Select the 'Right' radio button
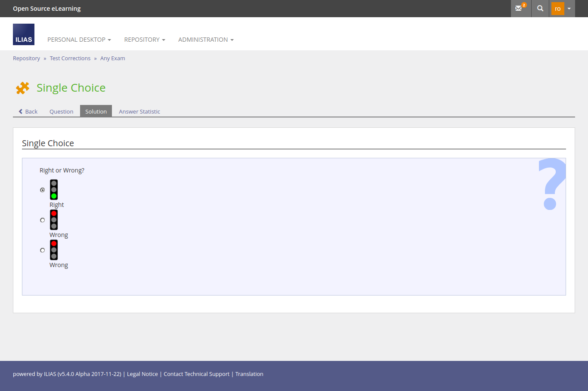The height and width of the screenshot is (391, 588). click(x=43, y=190)
